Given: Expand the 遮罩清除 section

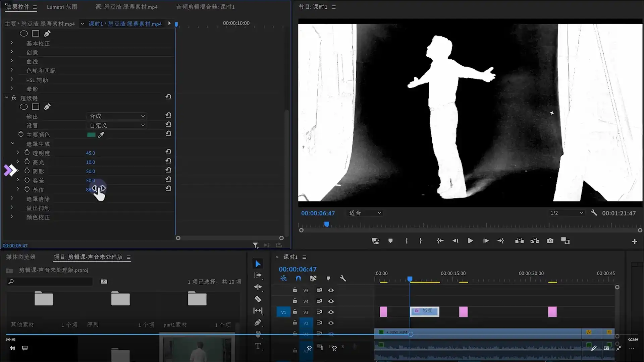Looking at the screenshot, I should 12,198.
